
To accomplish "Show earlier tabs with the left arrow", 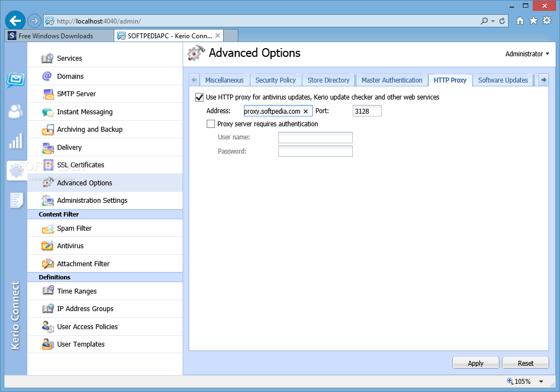I will click(194, 80).
